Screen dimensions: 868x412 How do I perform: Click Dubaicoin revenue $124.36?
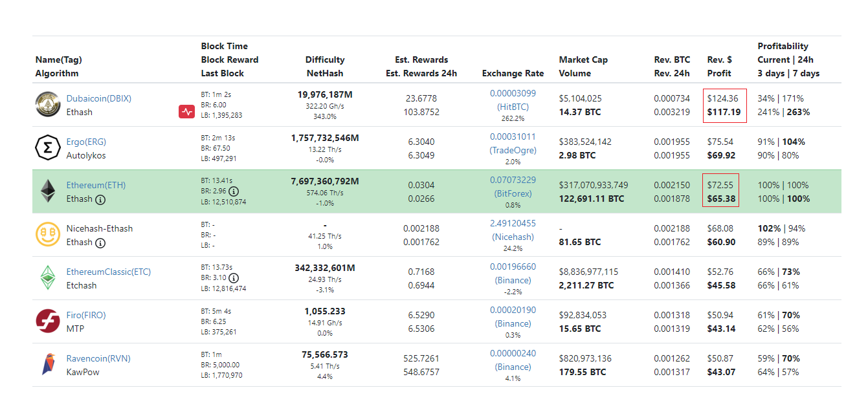pyautogui.click(x=722, y=98)
